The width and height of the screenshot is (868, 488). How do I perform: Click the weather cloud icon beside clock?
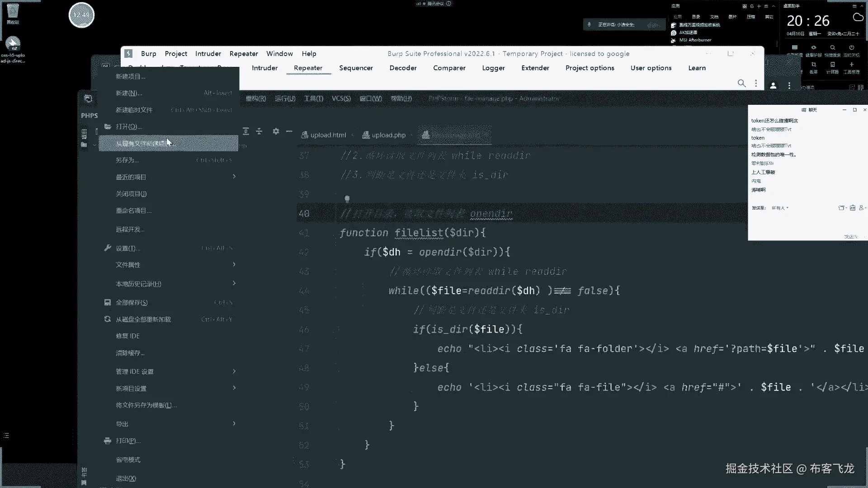pyautogui.click(x=858, y=18)
